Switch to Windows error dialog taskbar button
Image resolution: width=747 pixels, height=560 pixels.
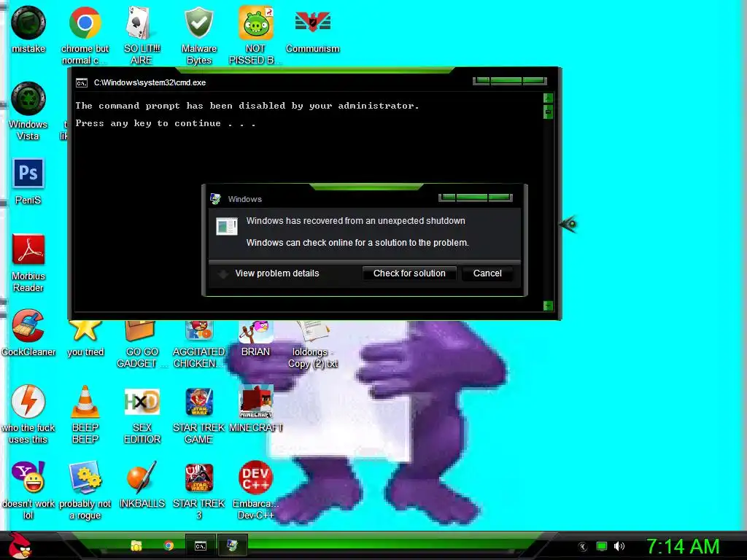click(232, 545)
